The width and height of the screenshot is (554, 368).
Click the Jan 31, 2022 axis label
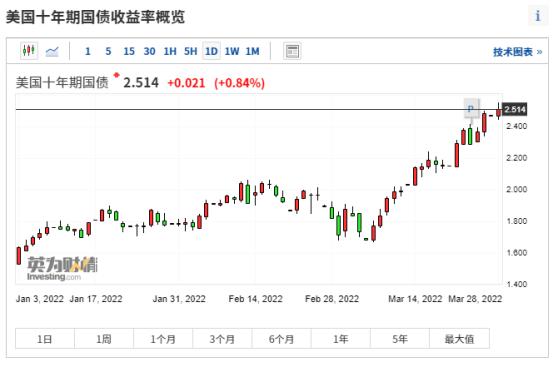179,299
